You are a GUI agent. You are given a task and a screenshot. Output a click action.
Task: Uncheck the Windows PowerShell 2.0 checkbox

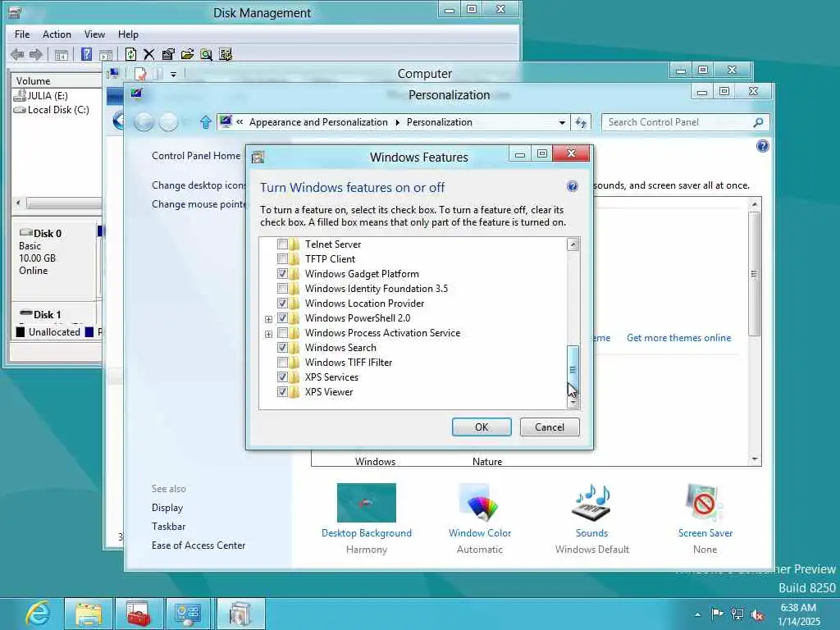point(282,318)
